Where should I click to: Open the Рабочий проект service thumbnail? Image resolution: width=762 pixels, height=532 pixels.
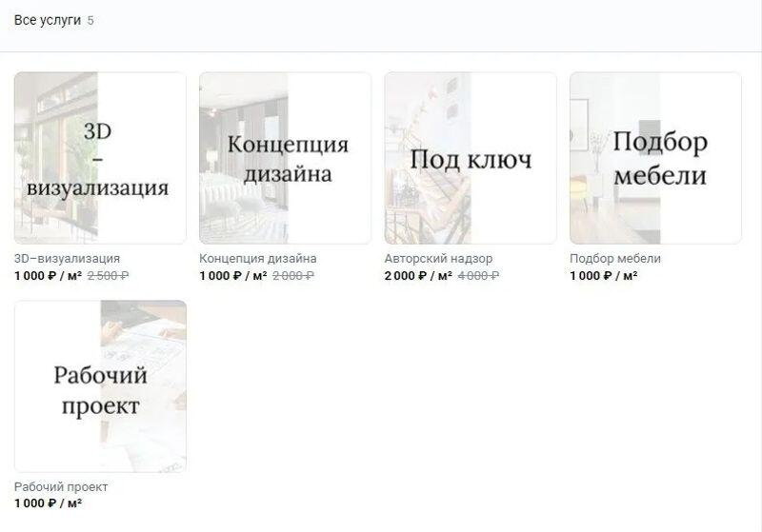(100, 386)
